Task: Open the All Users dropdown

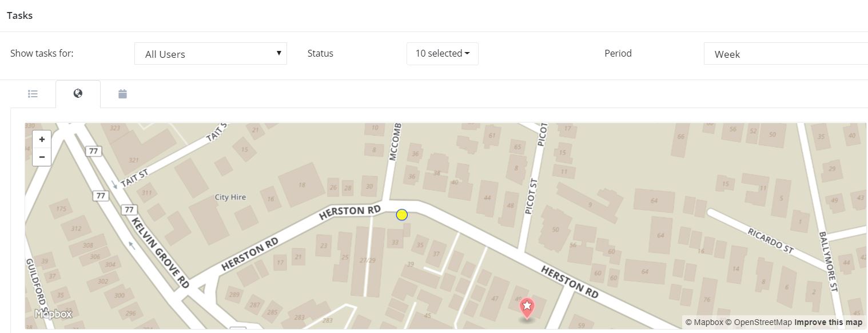Action: 210,54
